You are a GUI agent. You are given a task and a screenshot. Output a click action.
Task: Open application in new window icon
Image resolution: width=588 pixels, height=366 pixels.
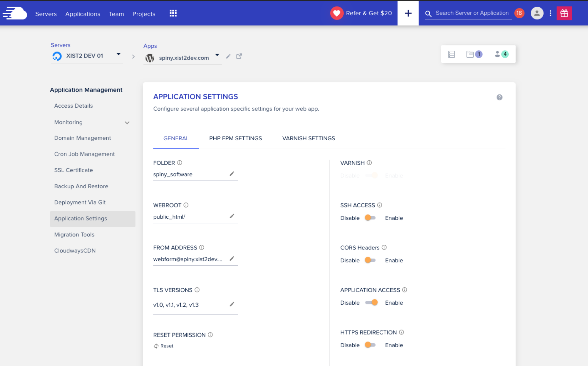point(239,56)
